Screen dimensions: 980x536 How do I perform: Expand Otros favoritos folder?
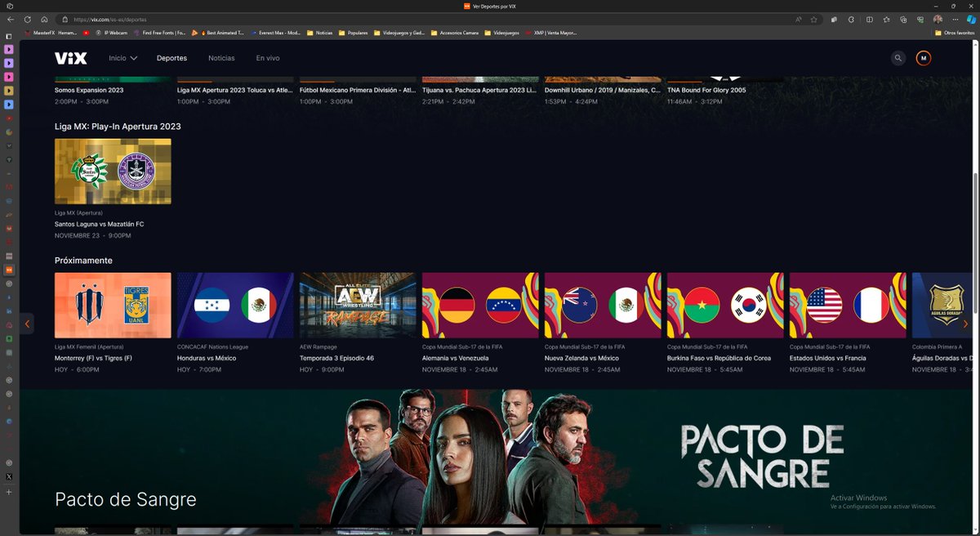click(x=954, y=33)
